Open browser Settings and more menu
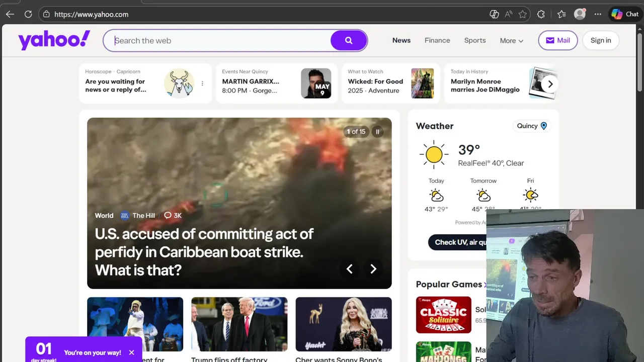The height and width of the screenshot is (362, 644). 597,14
